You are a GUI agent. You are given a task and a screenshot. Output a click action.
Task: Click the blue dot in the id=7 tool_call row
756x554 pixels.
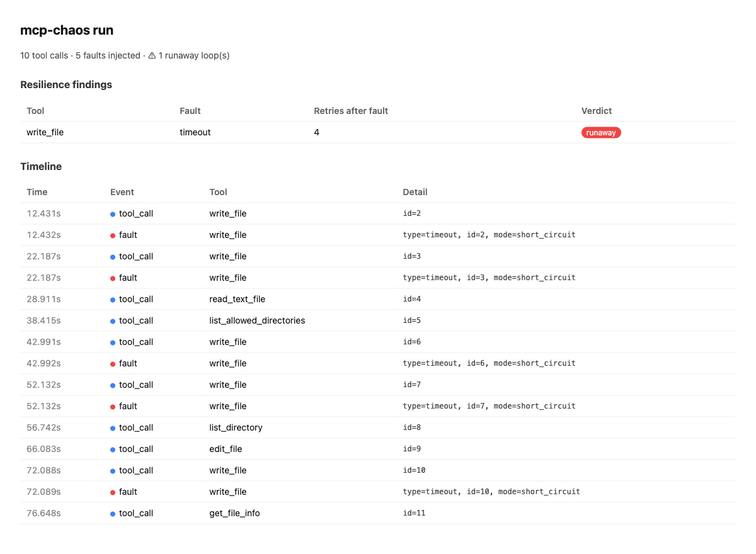pyautogui.click(x=113, y=385)
